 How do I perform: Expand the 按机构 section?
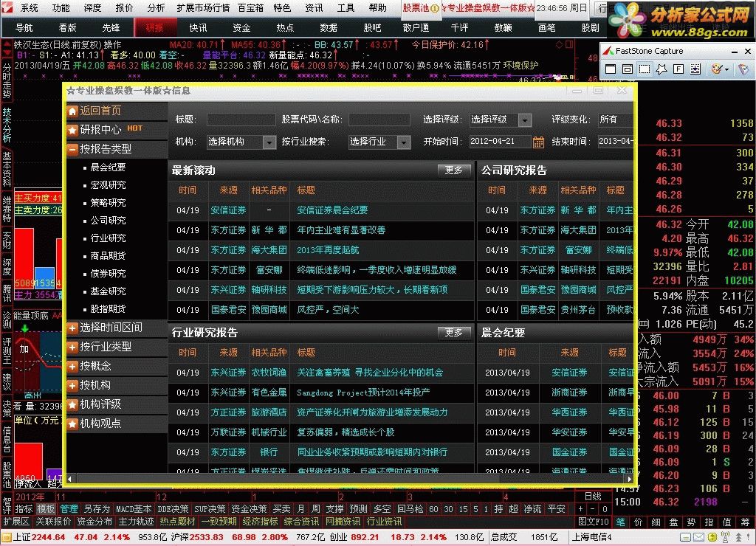point(72,386)
